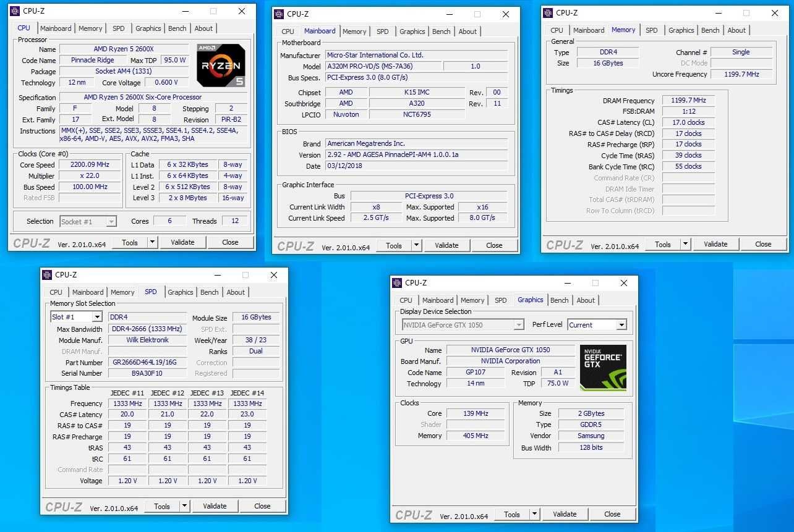794x532 pixels.
Task: Click the CPU-Z app icon in Memory window title bar
Action: pyautogui.click(x=547, y=13)
